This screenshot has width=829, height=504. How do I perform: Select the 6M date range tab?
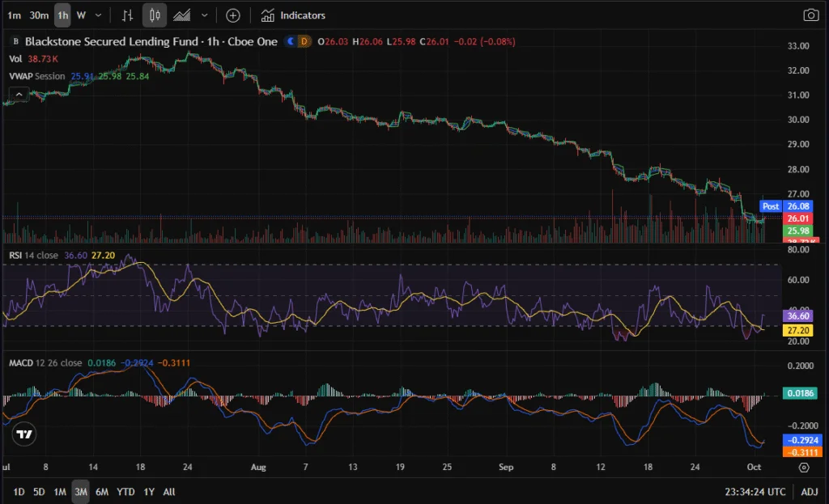(x=102, y=492)
